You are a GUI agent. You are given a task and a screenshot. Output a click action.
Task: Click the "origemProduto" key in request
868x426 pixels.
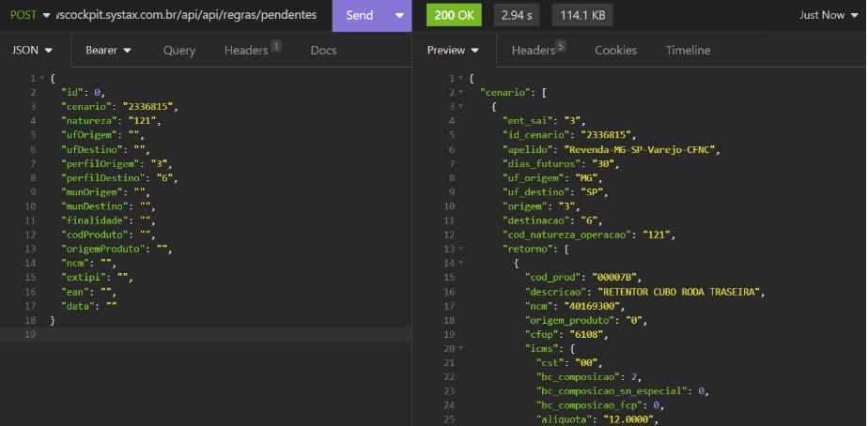click(x=103, y=249)
